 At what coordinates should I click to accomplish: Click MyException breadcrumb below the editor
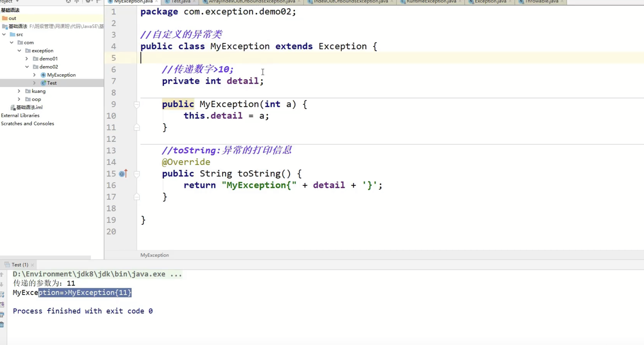click(155, 255)
